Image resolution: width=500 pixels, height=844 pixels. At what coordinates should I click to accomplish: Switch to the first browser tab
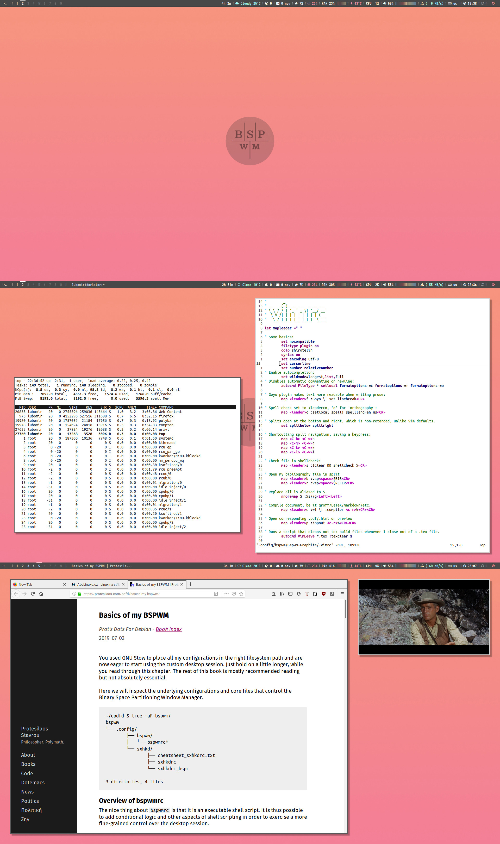[39, 584]
